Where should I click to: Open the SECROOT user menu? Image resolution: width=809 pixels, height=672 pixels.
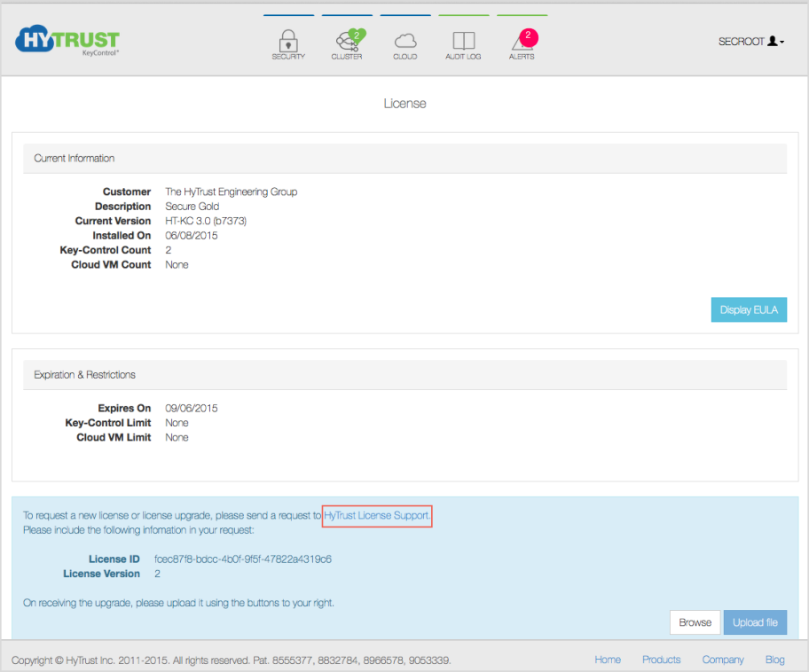pos(751,42)
